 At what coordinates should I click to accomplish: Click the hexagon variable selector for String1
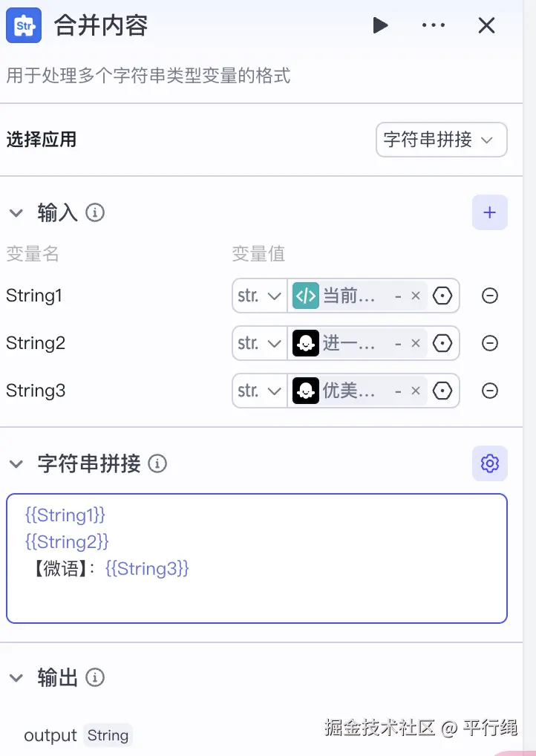point(442,296)
